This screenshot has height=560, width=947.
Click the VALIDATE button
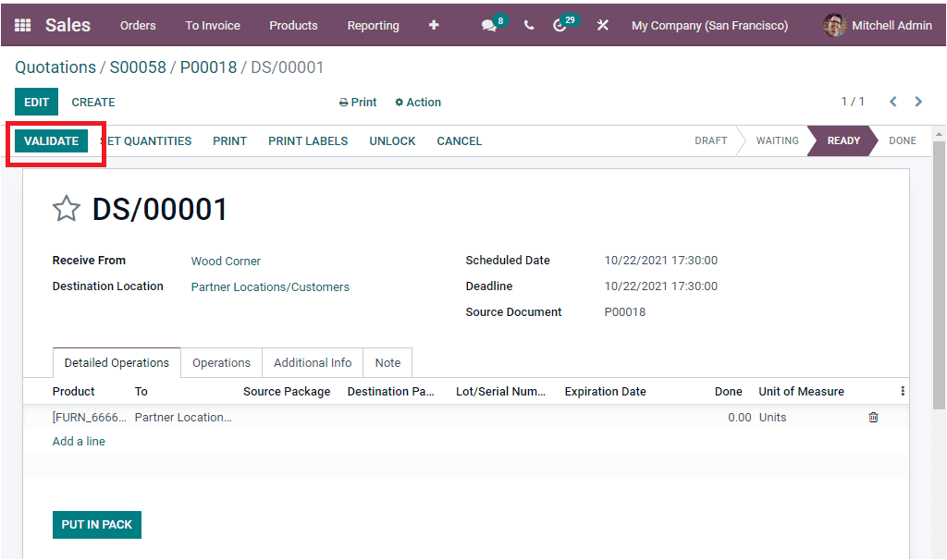(x=52, y=140)
